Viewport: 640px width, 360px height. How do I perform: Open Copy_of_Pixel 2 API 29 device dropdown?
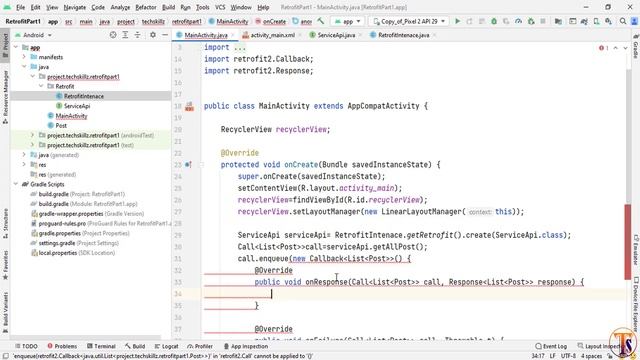point(409,21)
